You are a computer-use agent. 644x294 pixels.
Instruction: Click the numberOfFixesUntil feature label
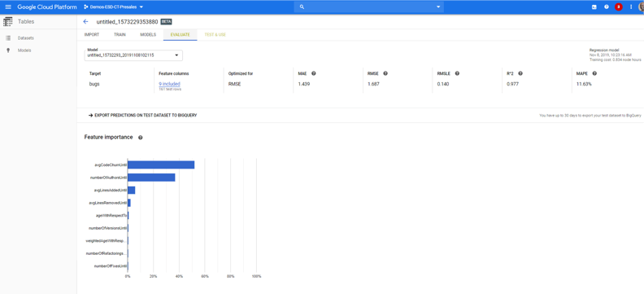(x=111, y=266)
